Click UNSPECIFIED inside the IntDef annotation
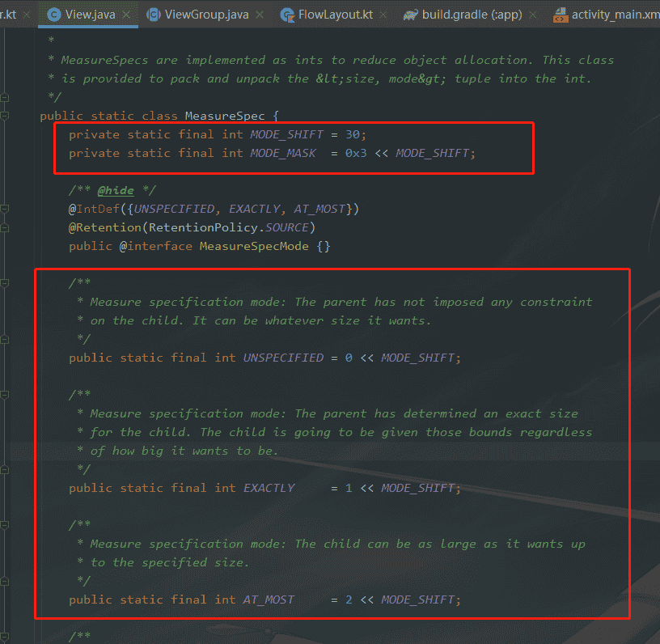The height and width of the screenshot is (644, 660). pyautogui.click(x=174, y=209)
